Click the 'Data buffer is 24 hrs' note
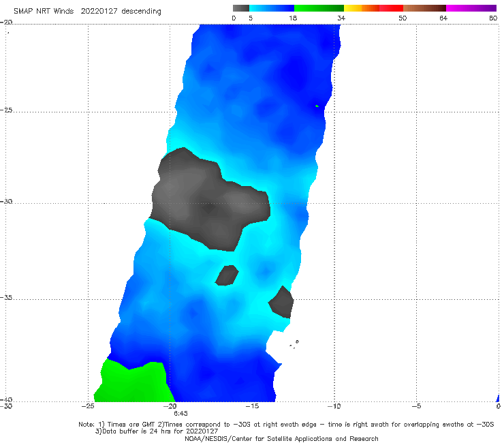The width and height of the screenshot is (504, 443). click(157, 431)
